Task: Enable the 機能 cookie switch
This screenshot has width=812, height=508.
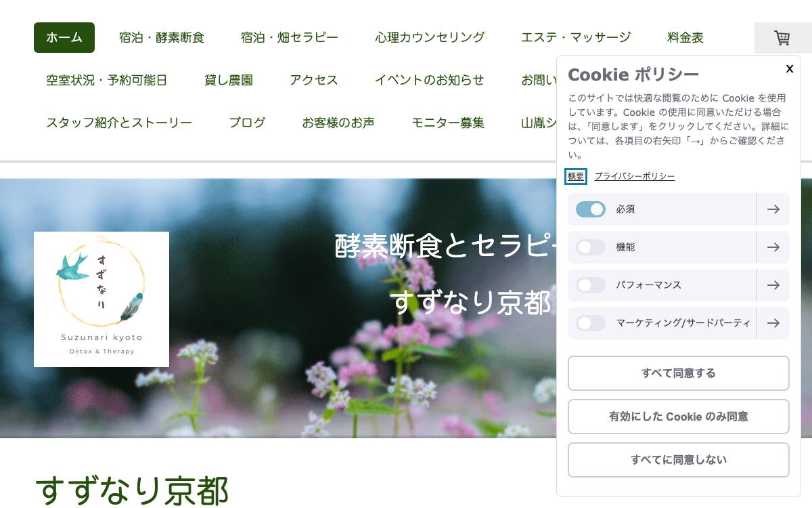Action: click(591, 247)
